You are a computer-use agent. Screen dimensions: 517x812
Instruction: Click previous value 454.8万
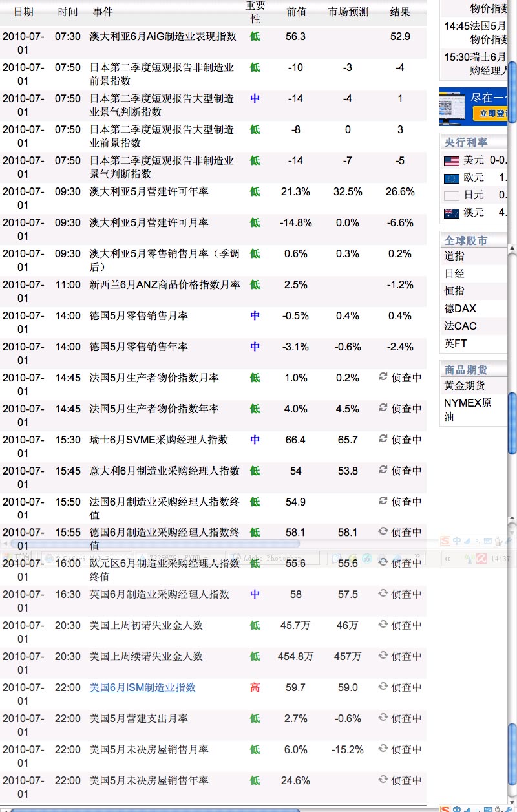295,656
